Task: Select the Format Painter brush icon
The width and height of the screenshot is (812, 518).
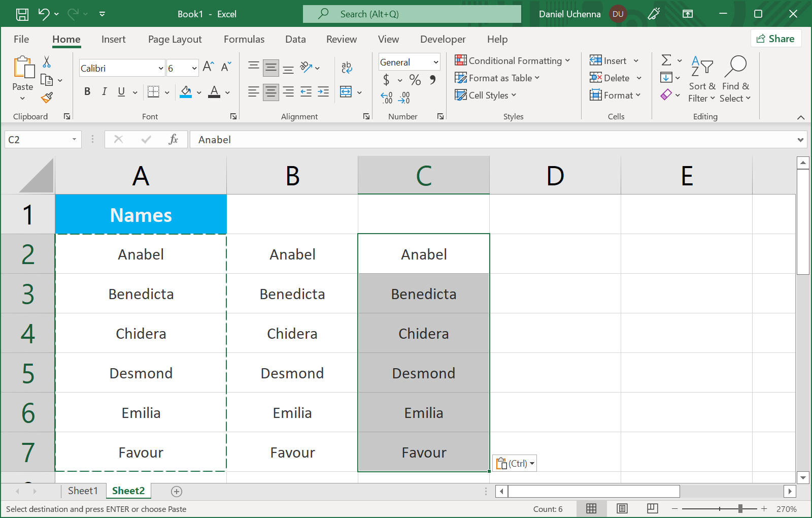Action: 47,97
